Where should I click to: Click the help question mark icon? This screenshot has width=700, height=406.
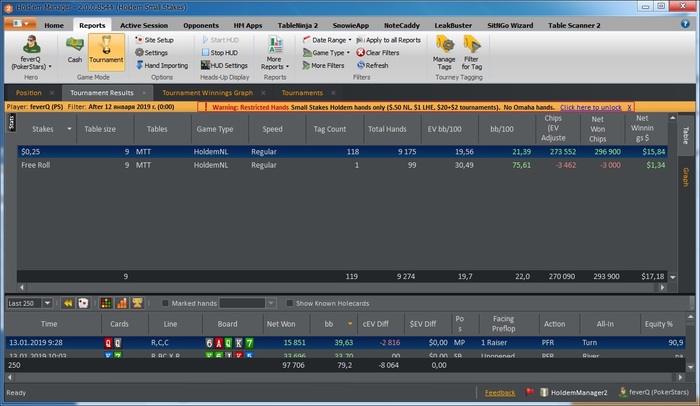[685, 24]
